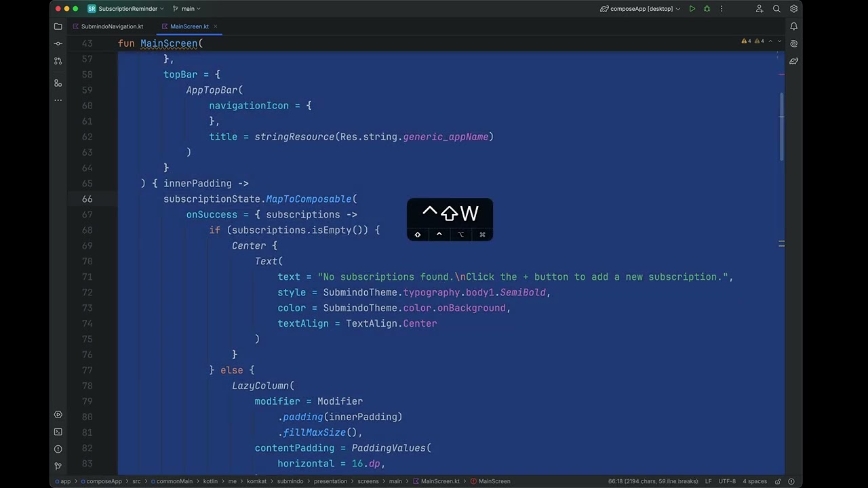Viewport: 868px width, 488px height.
Task: Click app in breadcrumb path
Action: point(63,481)
